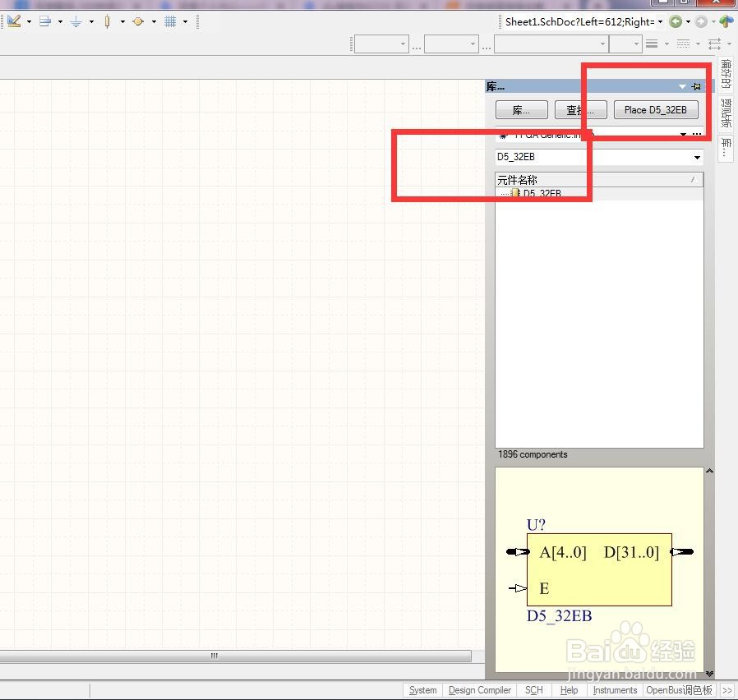Click the horizontal scrollbar of the schematic
The image size is (738, 700).
click(x=235, y=656)
